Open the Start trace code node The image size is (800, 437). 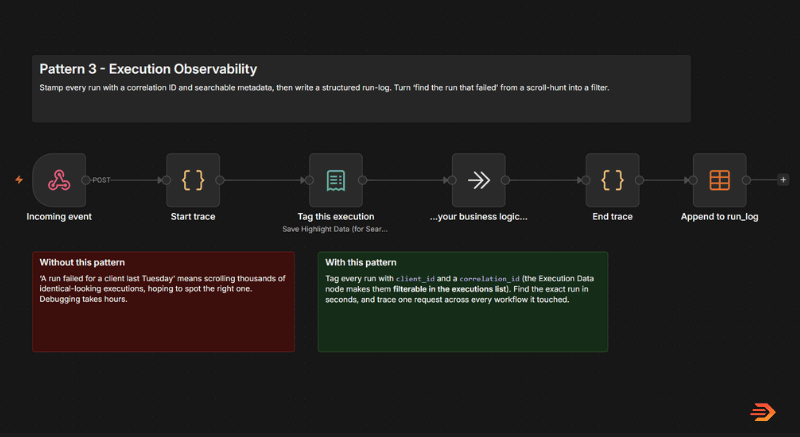pos(193,180)
